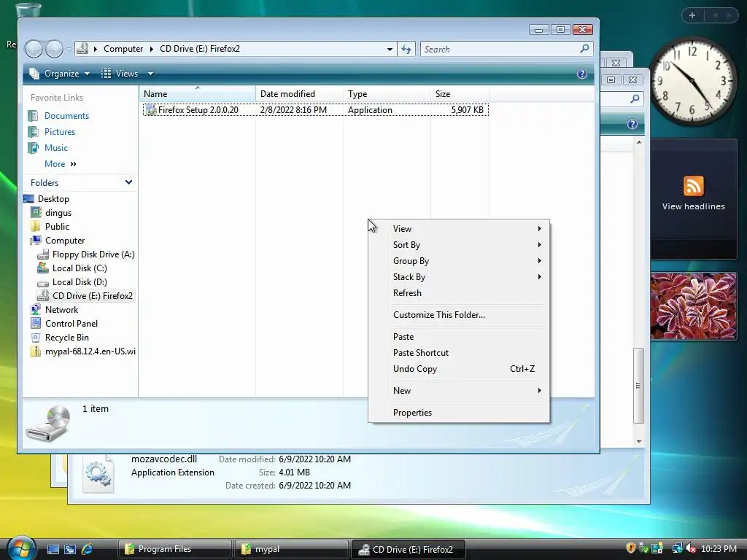
Task: Click the Windows Start orb
Action: click(21, 548)
